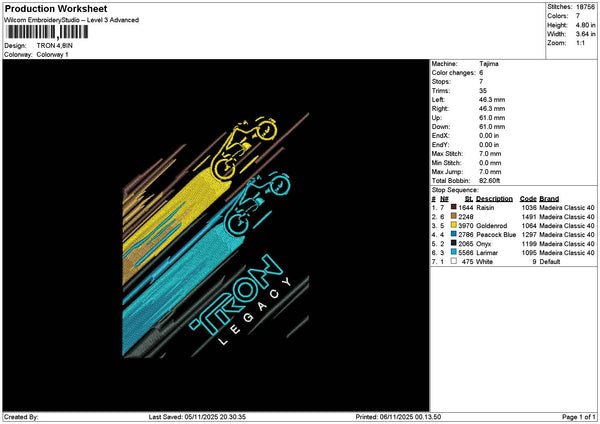Click the Description column header
The width and height of the screenshot is (600, 424).
[x=494, y=199]
